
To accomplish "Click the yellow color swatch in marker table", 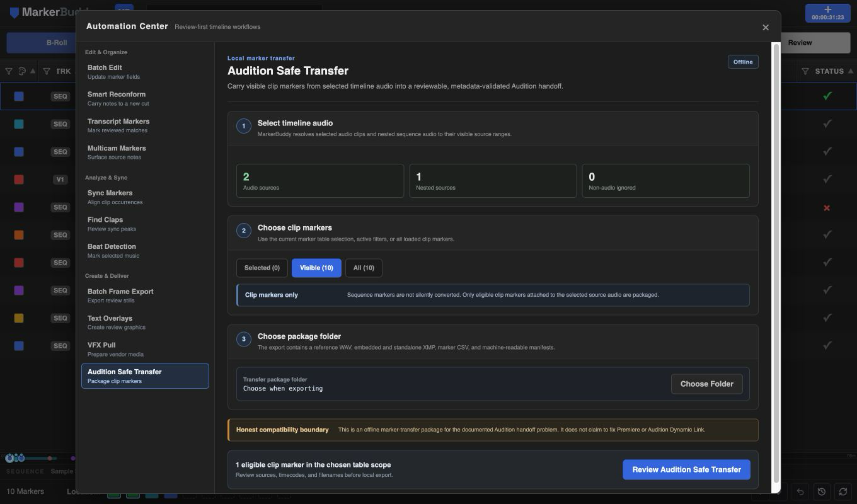I will (19, 318).
